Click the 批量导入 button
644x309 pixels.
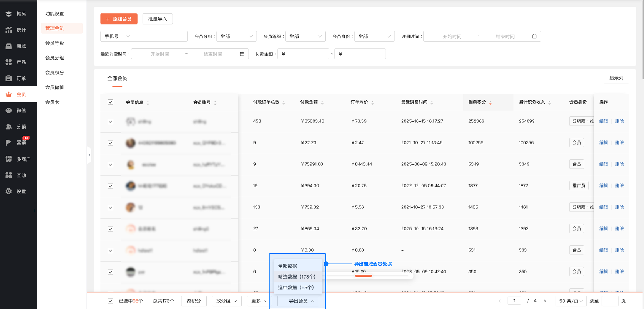click(x=158, y=19)
